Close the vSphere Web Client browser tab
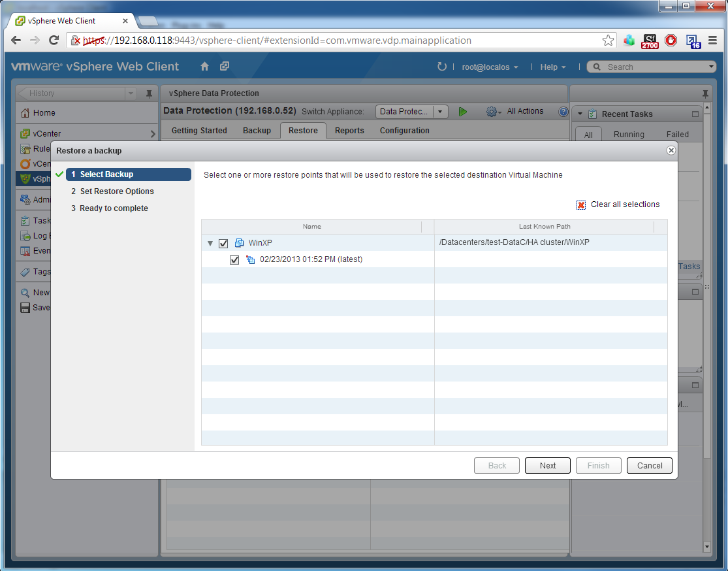 pos(125,21)
